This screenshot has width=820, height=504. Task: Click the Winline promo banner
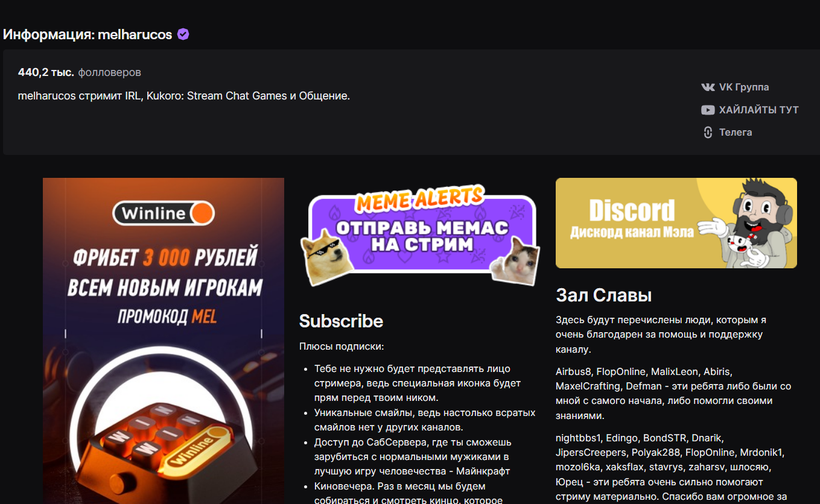point(164,341)
